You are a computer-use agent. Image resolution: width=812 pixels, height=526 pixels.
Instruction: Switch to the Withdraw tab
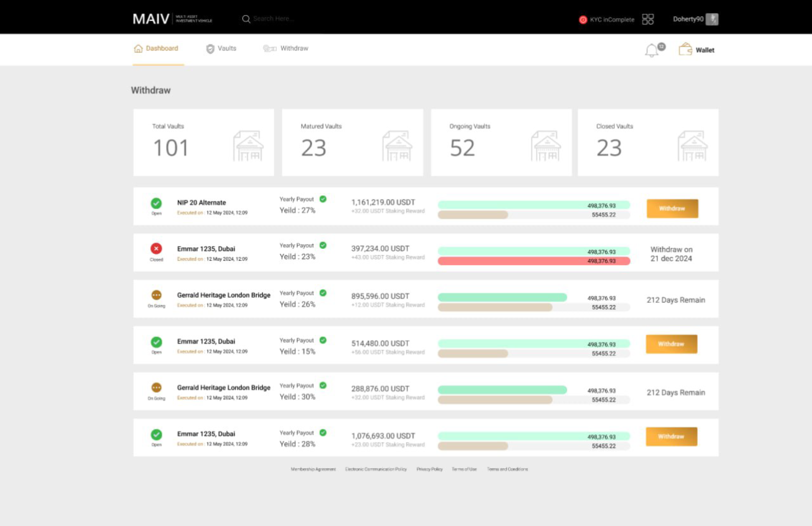(294, 48)
